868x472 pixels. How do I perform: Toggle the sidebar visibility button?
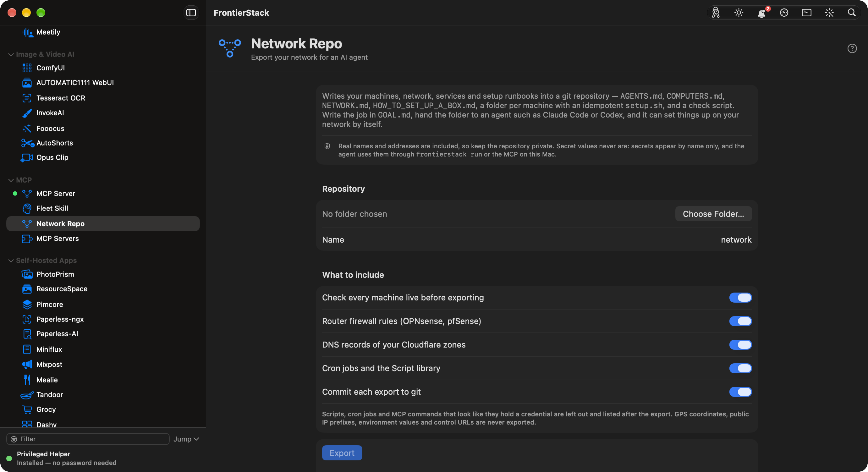tap(191, 13)
